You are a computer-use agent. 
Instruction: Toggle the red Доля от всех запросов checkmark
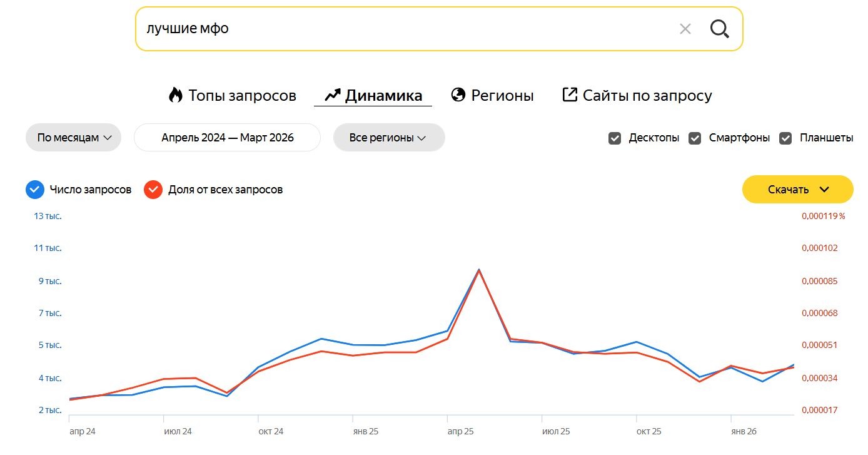[x=153, y=190]
